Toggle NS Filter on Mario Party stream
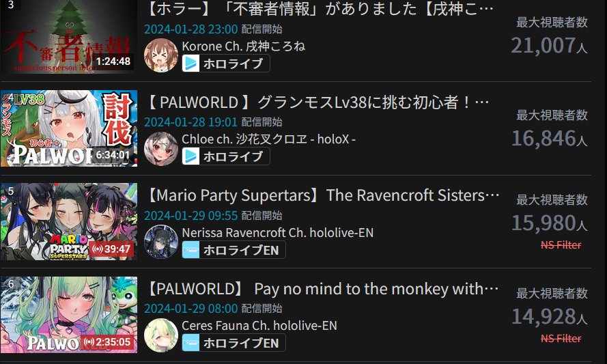Screen dimensions: 607x364 561,244
